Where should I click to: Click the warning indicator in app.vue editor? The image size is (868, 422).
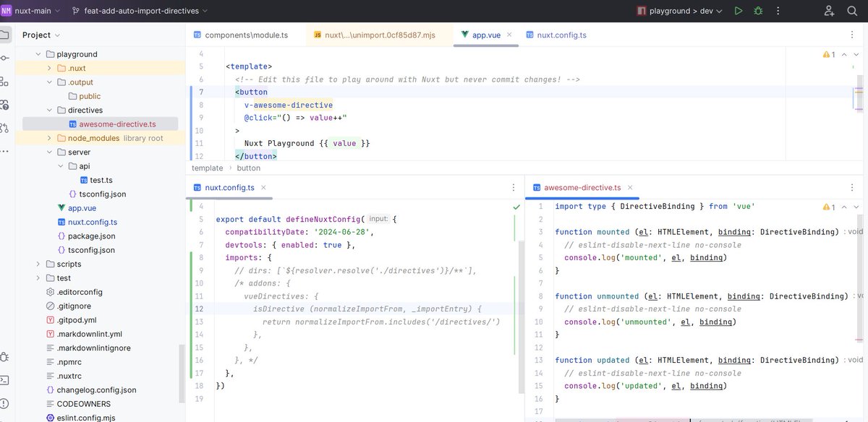point(829,54)
